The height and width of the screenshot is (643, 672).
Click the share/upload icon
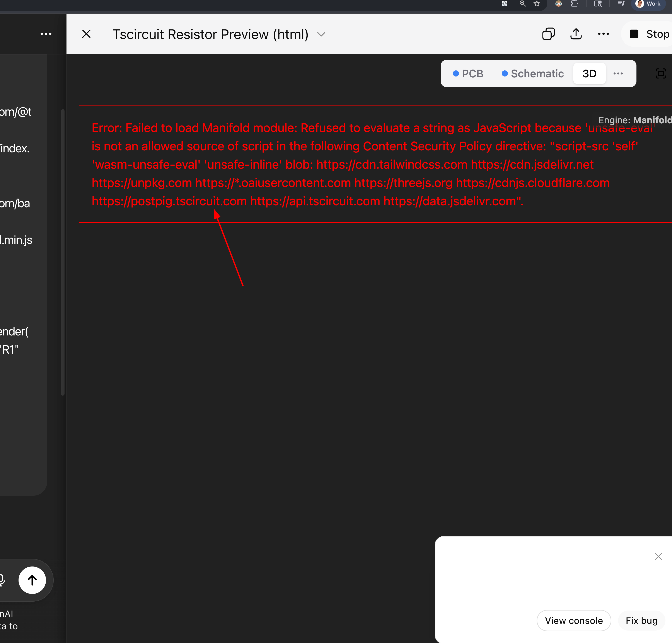[576, 34]
